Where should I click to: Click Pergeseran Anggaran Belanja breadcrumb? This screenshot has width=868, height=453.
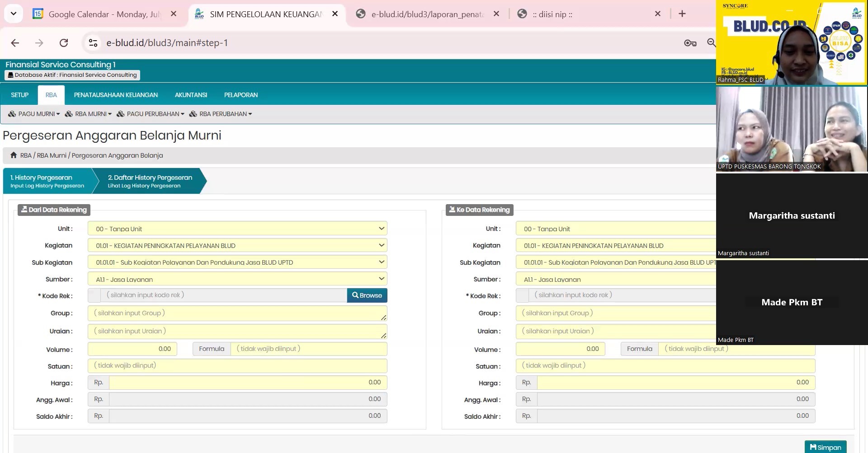(117, 155)
